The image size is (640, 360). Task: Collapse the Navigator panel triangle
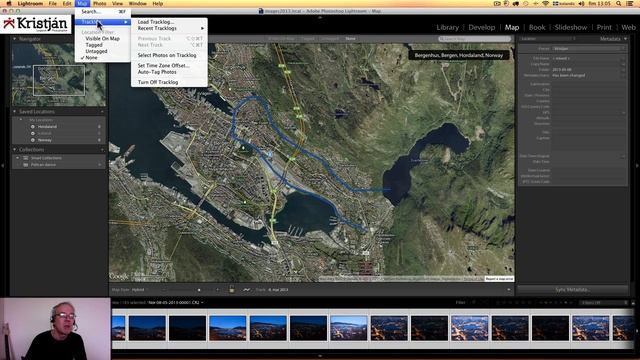[15, 39]
